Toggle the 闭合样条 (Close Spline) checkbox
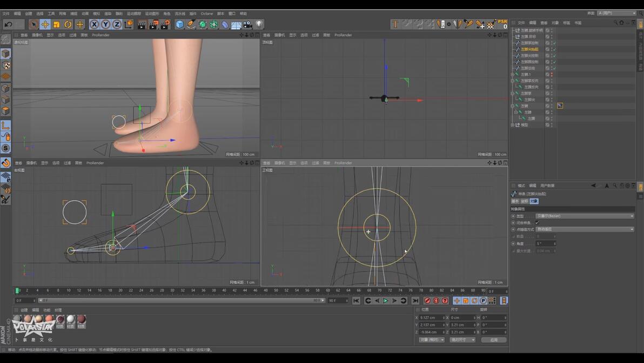 (x=537, y=223)
